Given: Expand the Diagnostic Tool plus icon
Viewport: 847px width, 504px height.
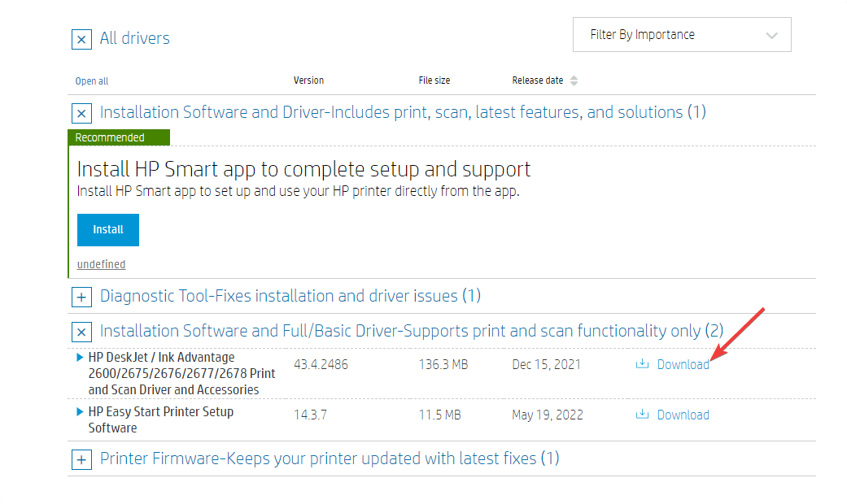Looking at the screenshot, I should 81,298.
